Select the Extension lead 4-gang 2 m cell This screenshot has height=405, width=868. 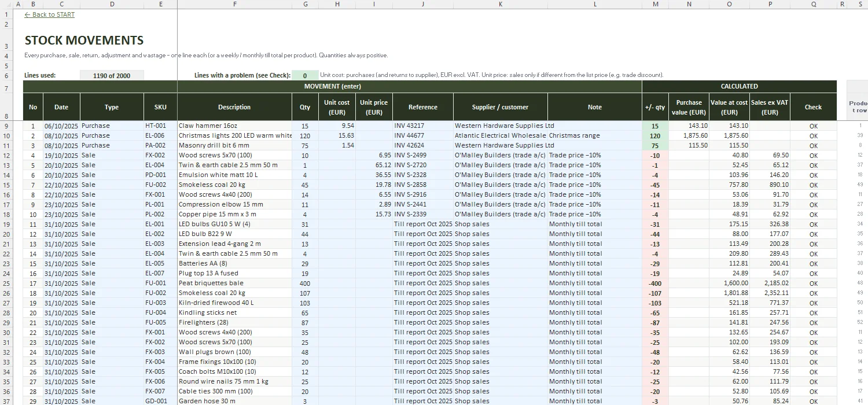point(234,244)
